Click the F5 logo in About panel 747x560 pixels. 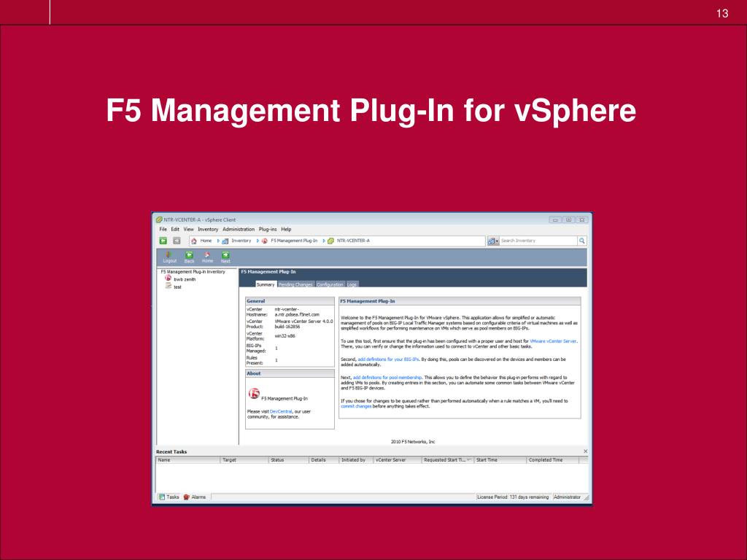pyautogui.click(x=254, y=394)
